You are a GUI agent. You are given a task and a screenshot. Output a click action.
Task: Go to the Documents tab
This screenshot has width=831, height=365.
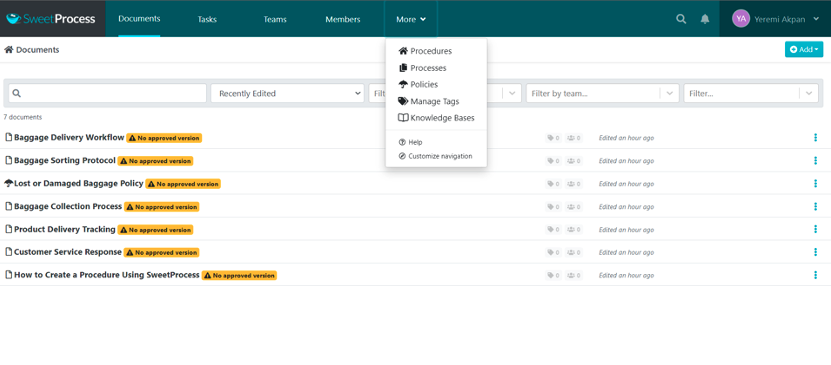pyautogui.click(x=139, y=19)
